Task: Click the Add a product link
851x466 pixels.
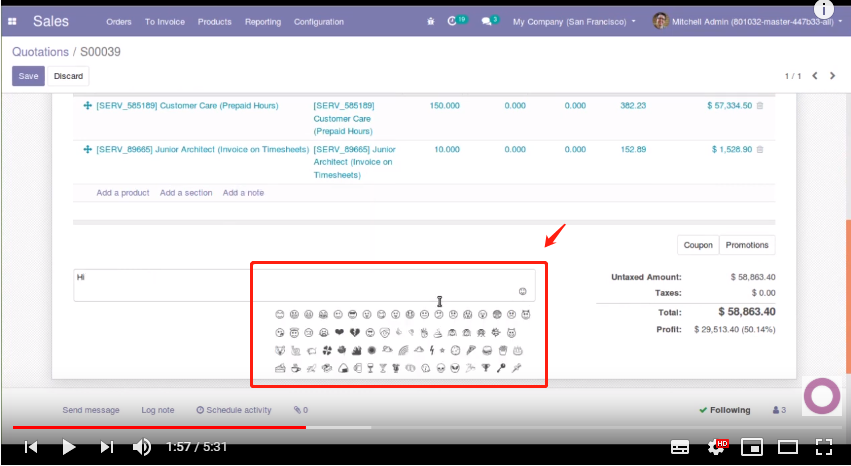Action: coord(123,193)
